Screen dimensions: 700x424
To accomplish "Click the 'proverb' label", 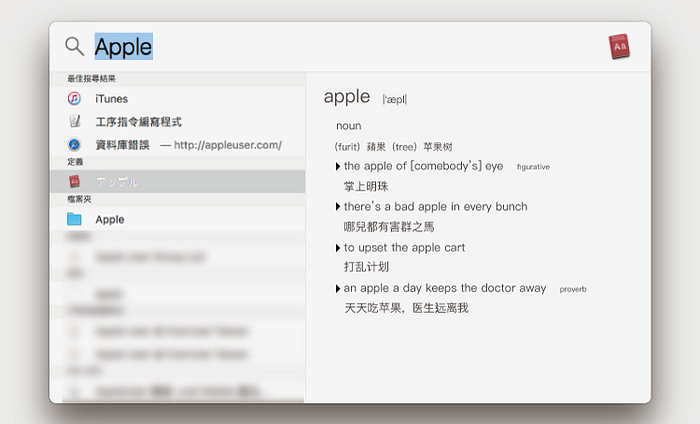I will point(573,289).
